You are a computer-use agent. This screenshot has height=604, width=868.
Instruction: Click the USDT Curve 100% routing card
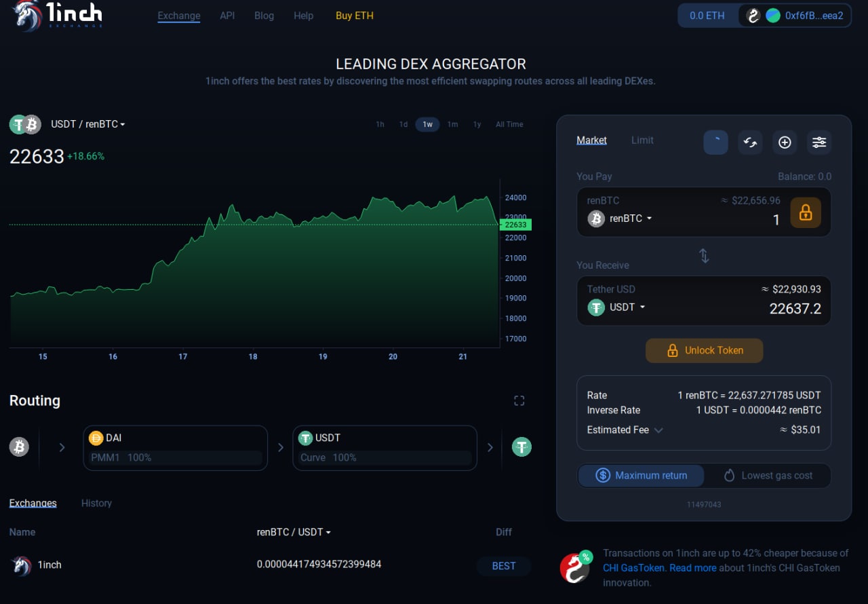385,448
